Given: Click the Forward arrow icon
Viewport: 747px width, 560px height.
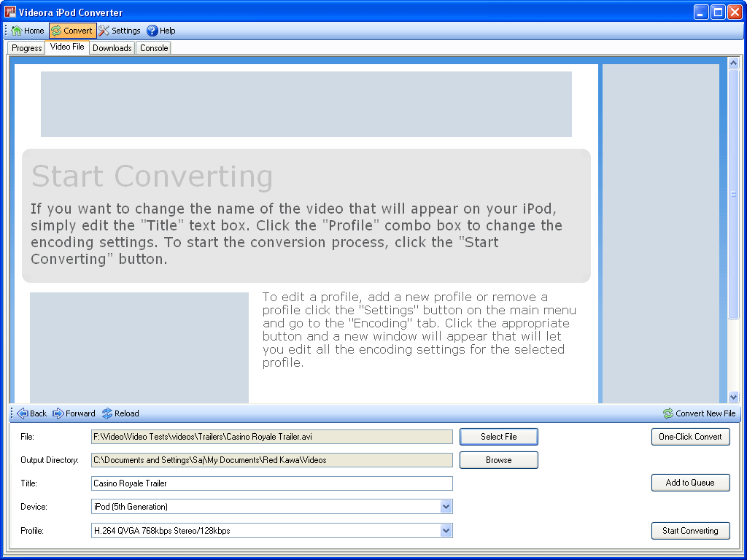Looking at the screenshot, I should 58,413.
